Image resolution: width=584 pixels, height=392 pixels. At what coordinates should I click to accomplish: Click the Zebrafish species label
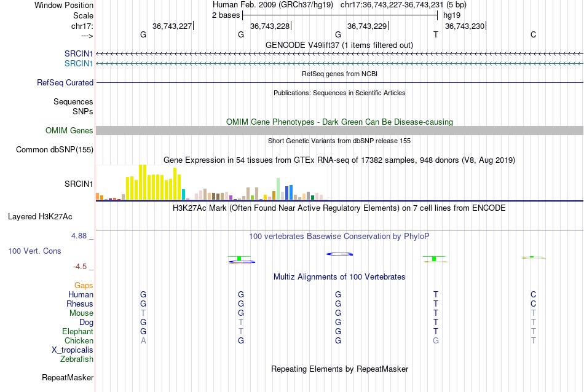pyautogui.click(x=77, y=359)
